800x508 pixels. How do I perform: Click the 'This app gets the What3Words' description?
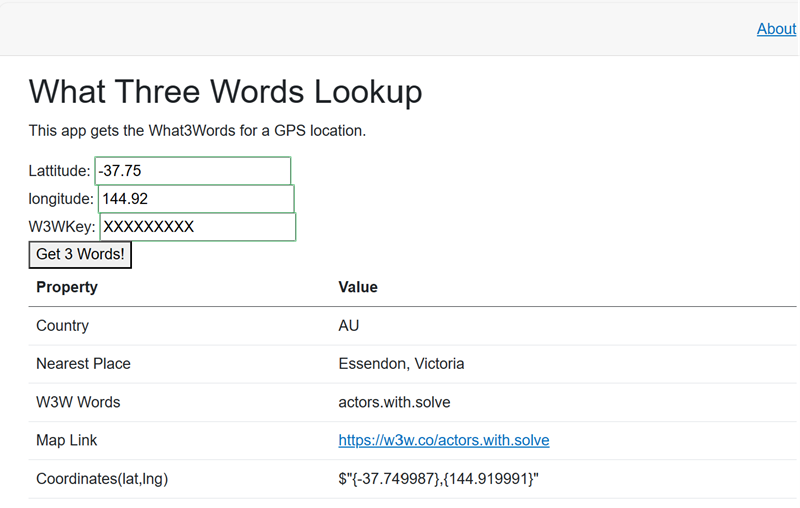coord(197,131)
